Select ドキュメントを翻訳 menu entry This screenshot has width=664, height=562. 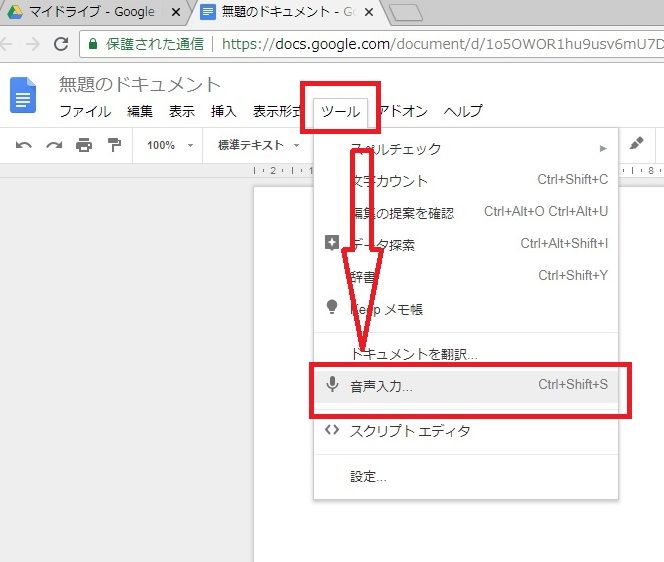(x=466, y=354)
